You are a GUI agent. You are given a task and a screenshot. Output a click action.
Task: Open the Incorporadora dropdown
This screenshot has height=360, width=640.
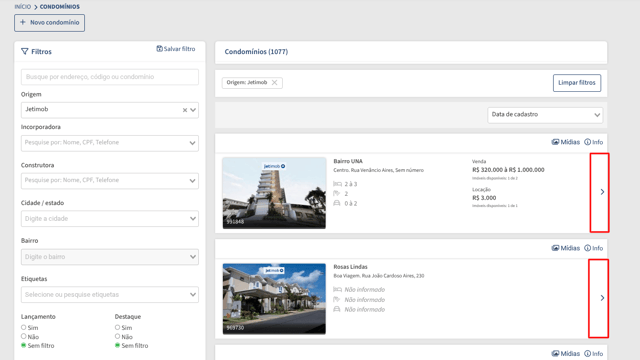[110, 143]
